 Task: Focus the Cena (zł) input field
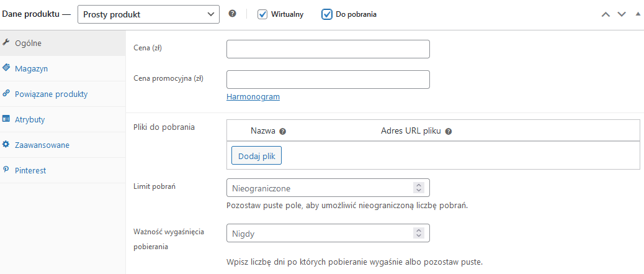pyautogui.click(x=328, y=49)
